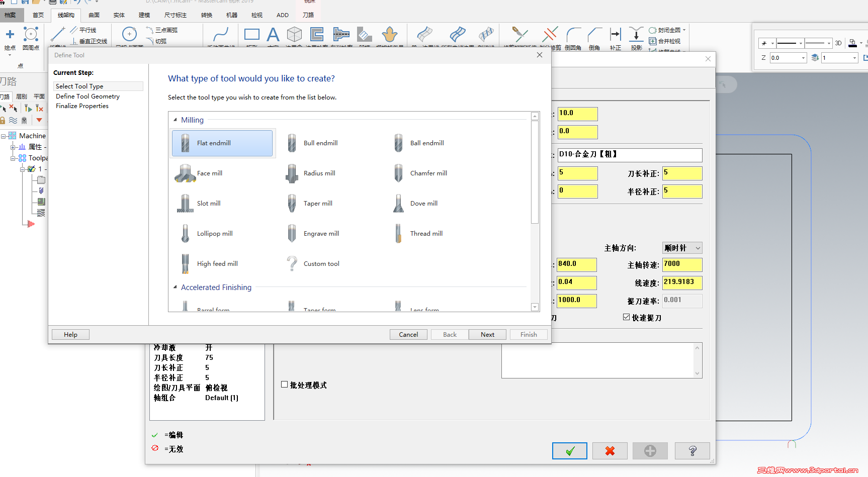Open the 刀路 ribbon tab

(x=308, y=15)
